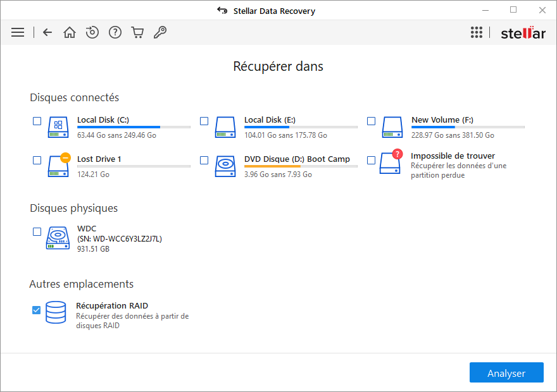
Task: Click the Local Disk (C:) usage bar
Action: click(x=134, y=127)
